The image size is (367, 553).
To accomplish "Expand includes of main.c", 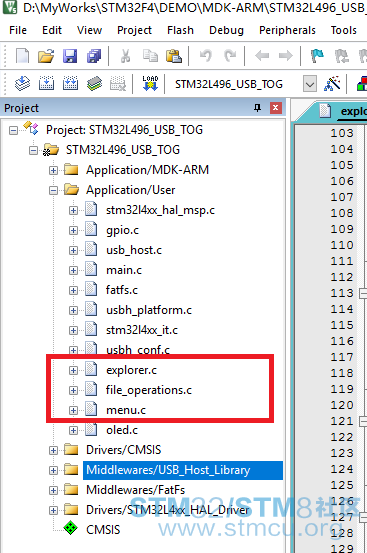I will tap(73, 271).
